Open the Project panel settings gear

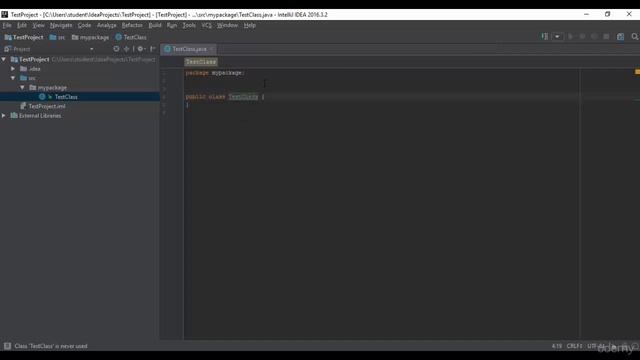pyautogui.click(x=141, y=49)
